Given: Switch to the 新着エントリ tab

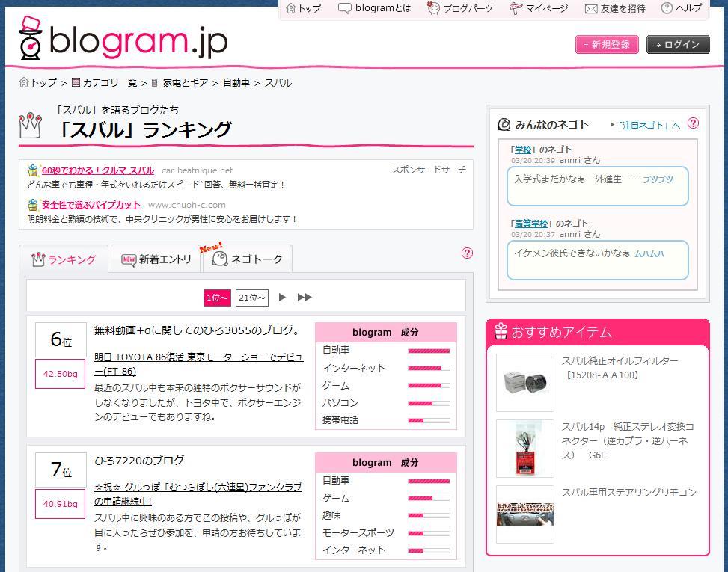Looking at the screenshot, I should (156, 259).
